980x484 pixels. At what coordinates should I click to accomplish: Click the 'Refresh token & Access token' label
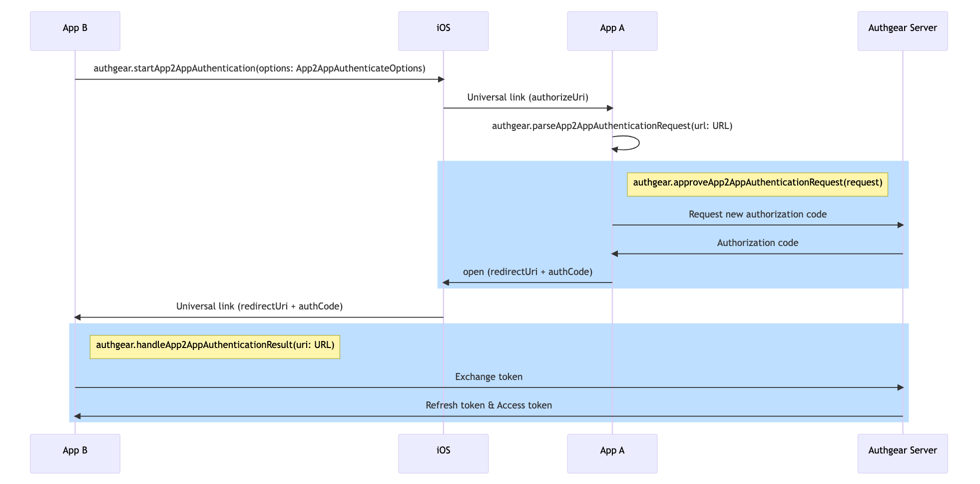[x=489, y=405]
